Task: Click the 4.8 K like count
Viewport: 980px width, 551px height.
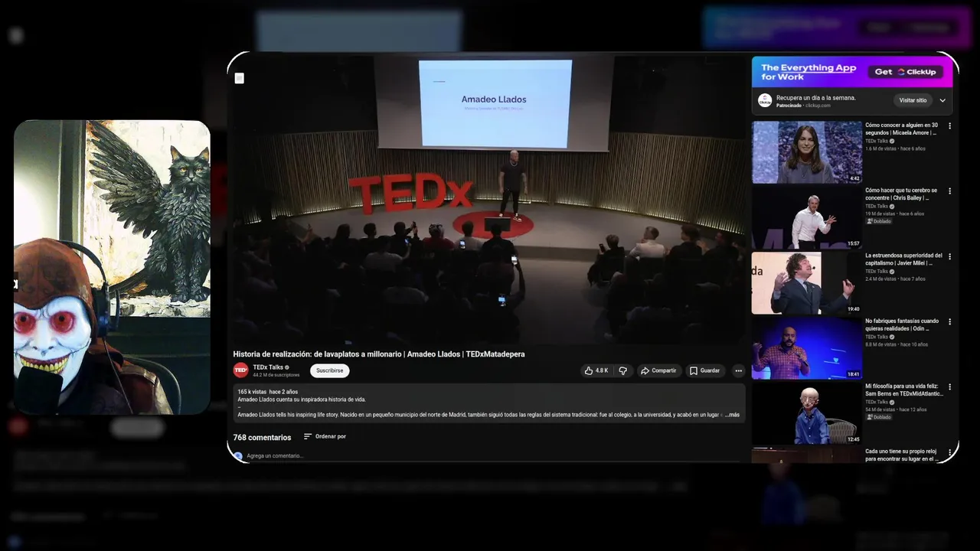Action: click(x=602, y=370)
